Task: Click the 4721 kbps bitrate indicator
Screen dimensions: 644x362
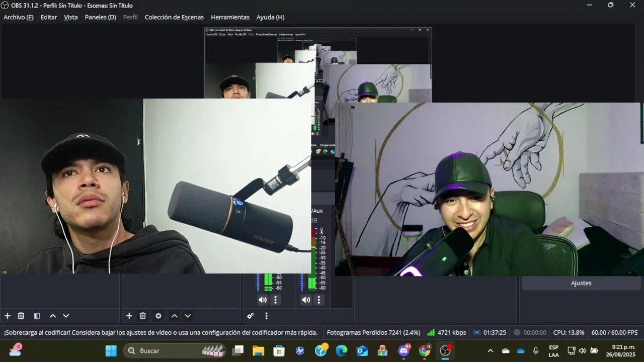Action: (x=446, y=332)
